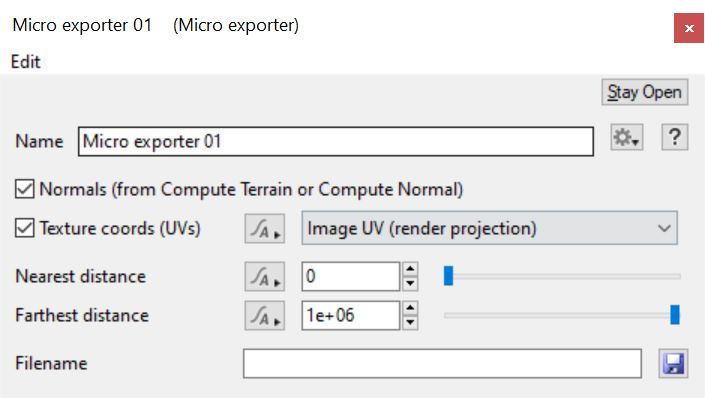The width and height of the screenshot is (705, 398).
Task: Click the Name field containing Micro exporter 01
Action: [336, 142]
